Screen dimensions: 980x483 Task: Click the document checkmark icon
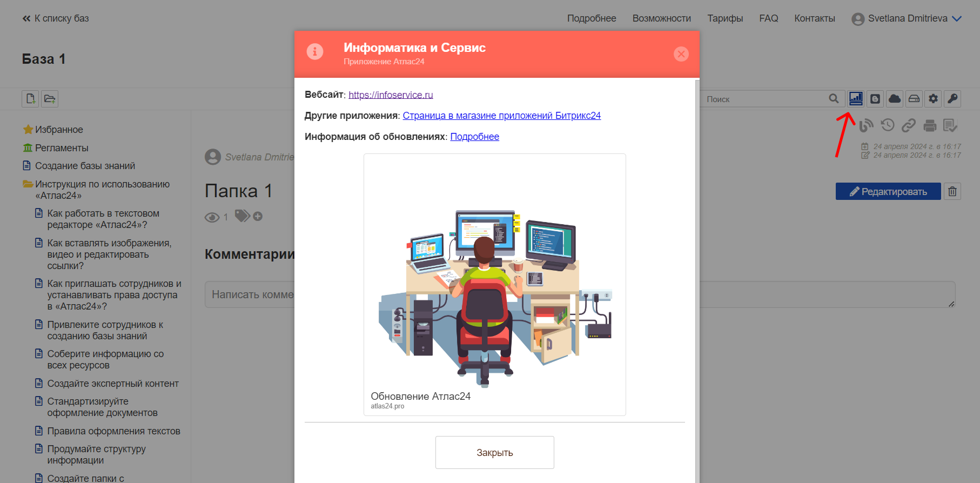coord(950,126)
